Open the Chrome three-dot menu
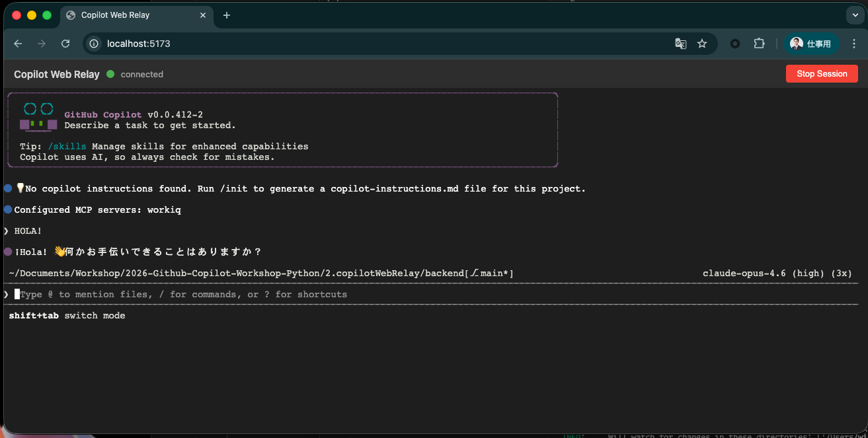868x438 pixels. pyautogui.click(x=853, y=44)
